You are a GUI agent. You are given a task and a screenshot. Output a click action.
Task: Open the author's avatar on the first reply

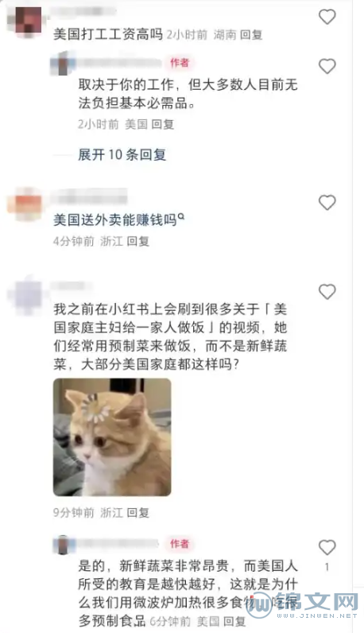point(64,64)
